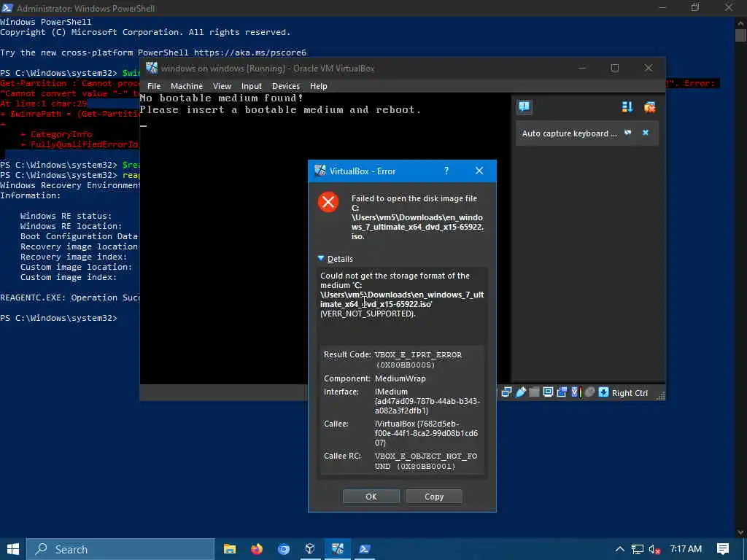Open Chromium browser from the taskbar

[284, 549]
